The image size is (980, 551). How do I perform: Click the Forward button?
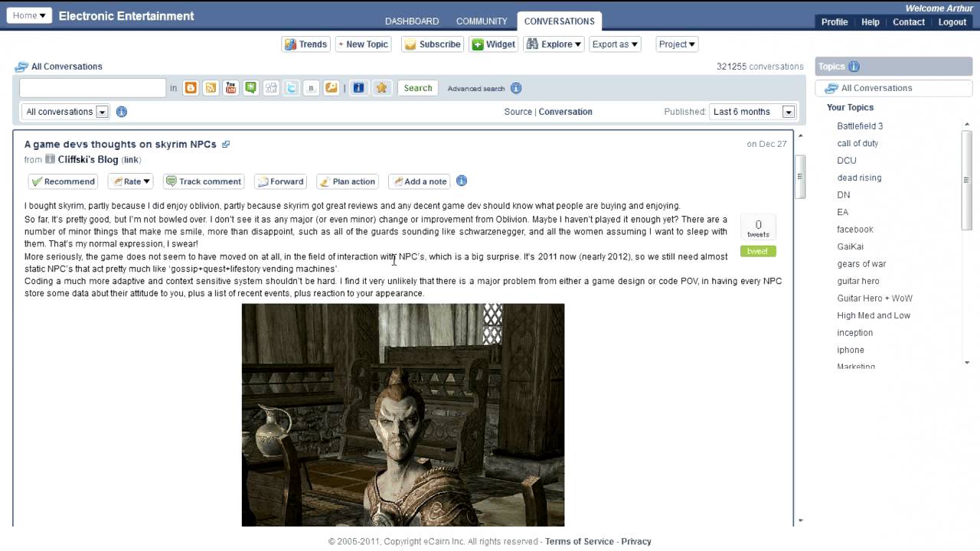(280, 181)
